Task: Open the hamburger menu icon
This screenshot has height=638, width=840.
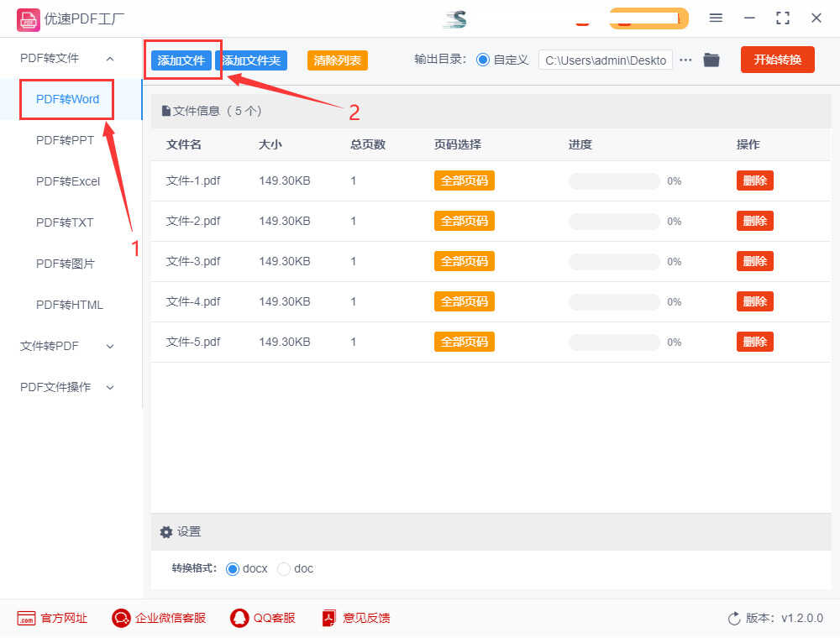Action: [716, 18]
